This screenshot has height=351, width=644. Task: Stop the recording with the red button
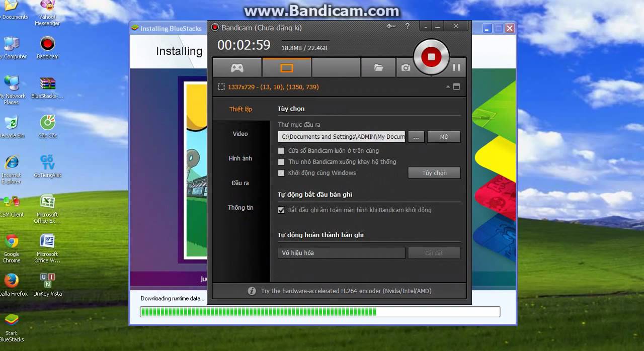tap(431, 57)
